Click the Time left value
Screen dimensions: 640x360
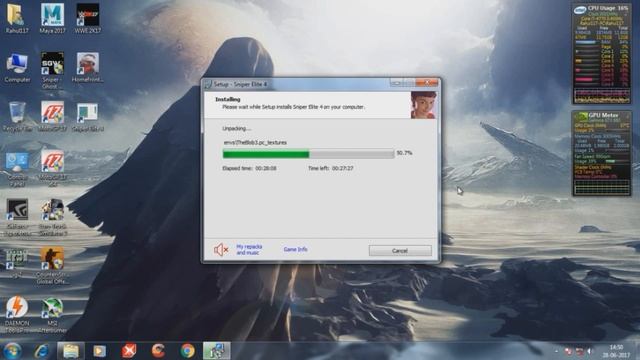342,168
